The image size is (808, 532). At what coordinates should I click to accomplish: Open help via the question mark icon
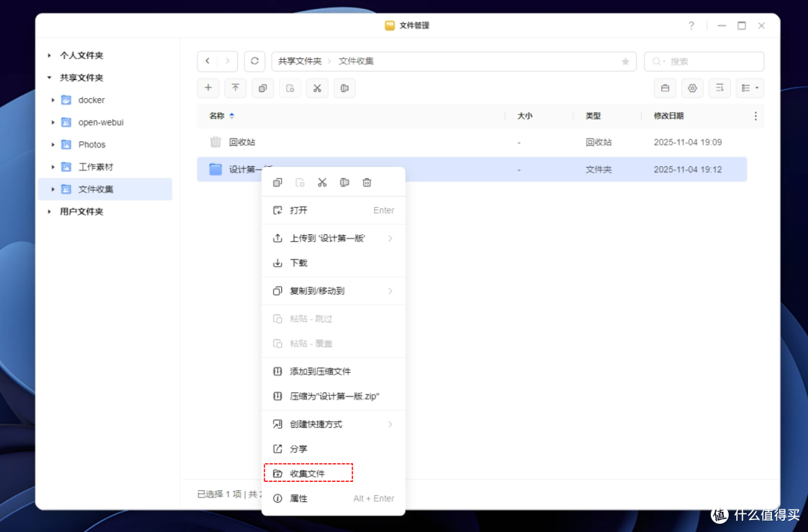click(691, 25)
